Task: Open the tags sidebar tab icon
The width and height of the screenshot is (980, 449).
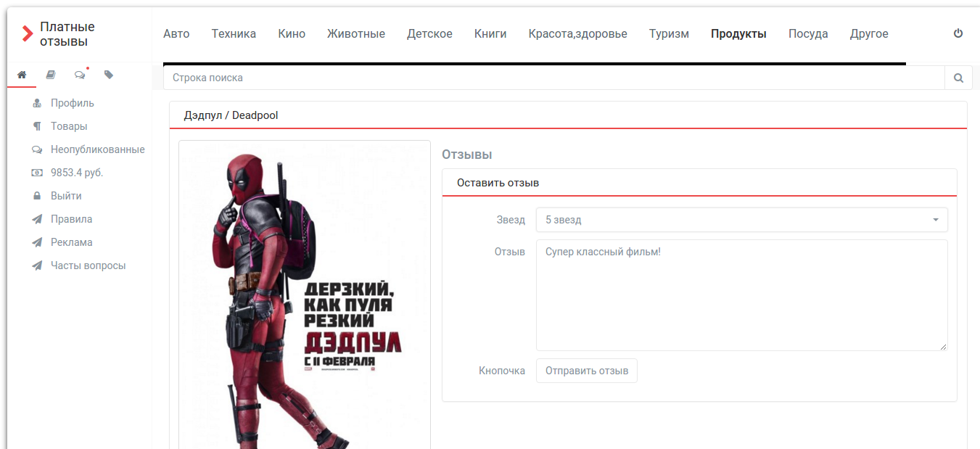Action: [x=109, y=75]
